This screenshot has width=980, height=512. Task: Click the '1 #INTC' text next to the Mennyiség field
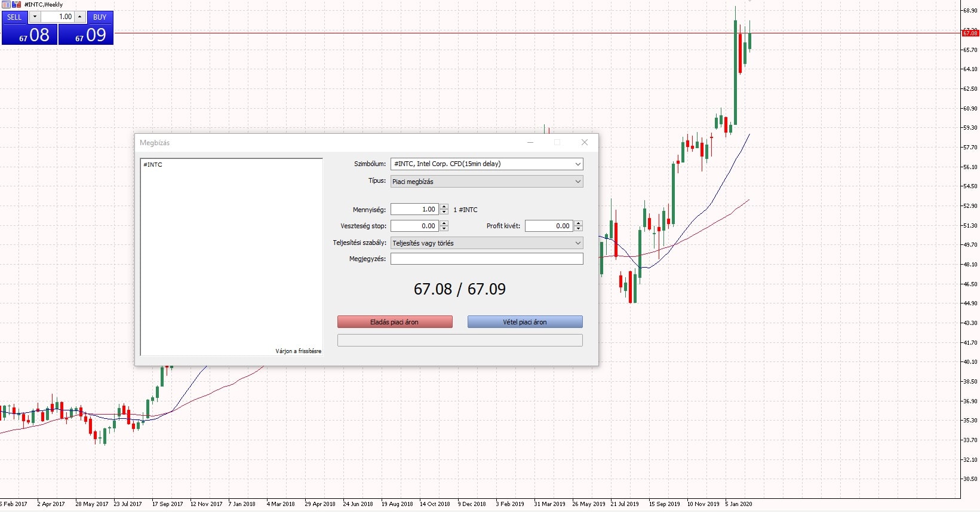click(465, 210)
